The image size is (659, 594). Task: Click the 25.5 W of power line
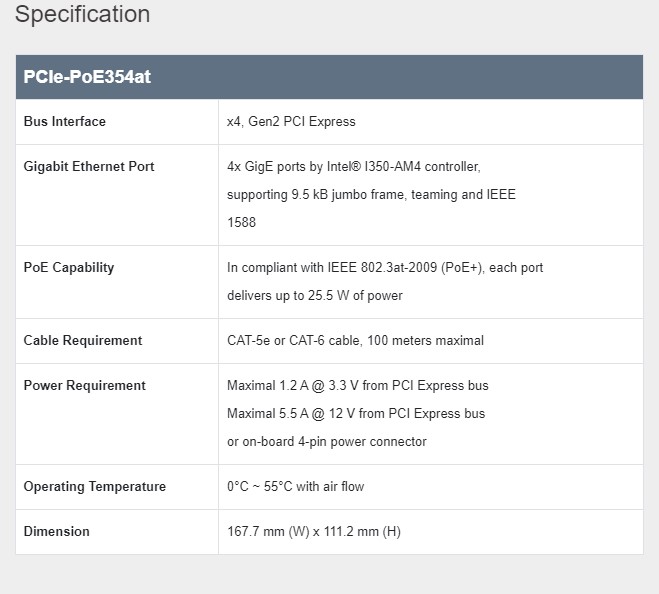tap(315, 296)
